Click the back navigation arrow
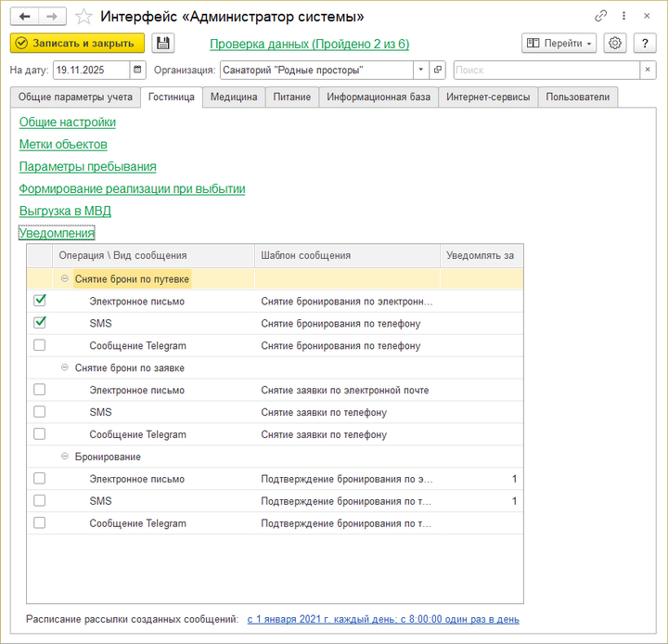 tap(24, 17)
